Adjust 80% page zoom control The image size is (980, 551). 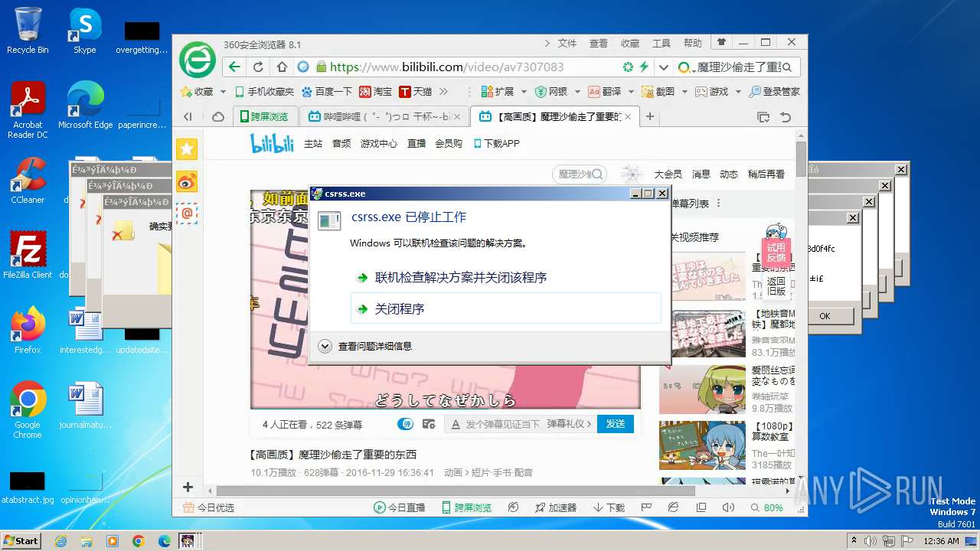coord(767,507)
